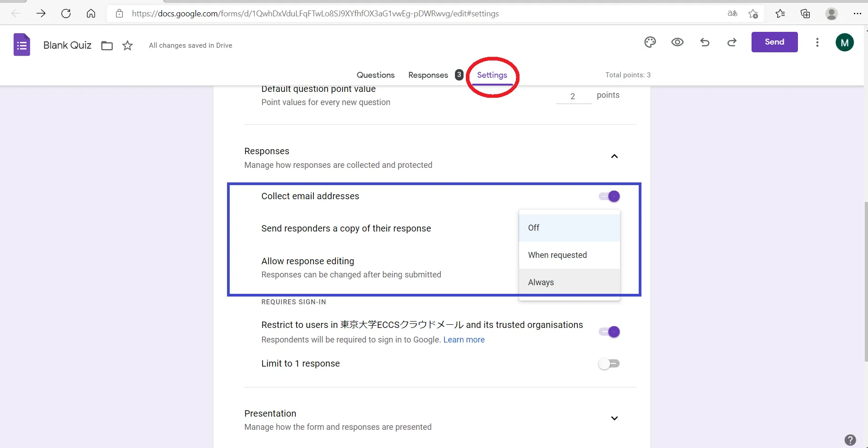The height and width of the screenshot is (448, 868).
Task: Collapse the Responses section chevron
Action: [614, 156]
